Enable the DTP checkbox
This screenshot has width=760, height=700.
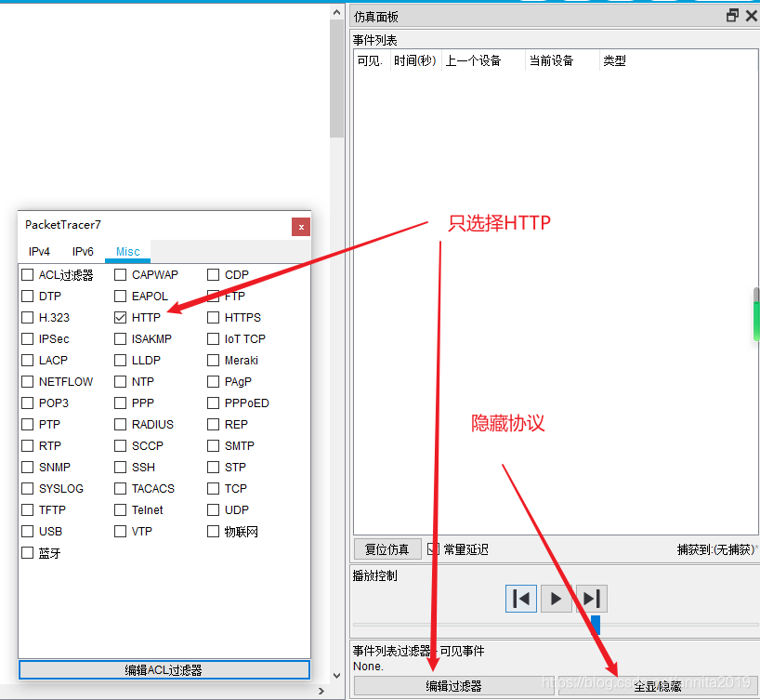click(x=28, y=296)
